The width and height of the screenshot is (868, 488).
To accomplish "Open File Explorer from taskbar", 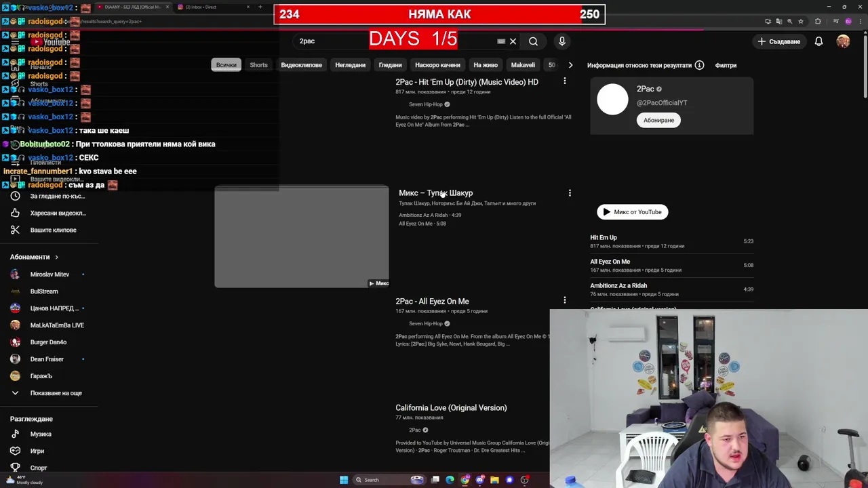I will click(495, 480).
